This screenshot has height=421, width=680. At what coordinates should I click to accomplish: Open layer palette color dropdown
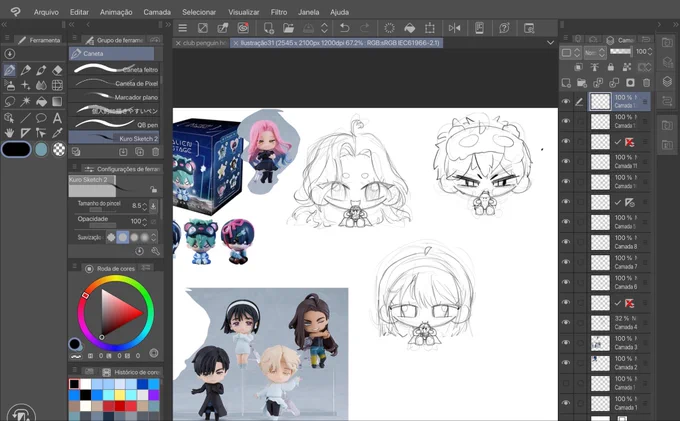571,52
